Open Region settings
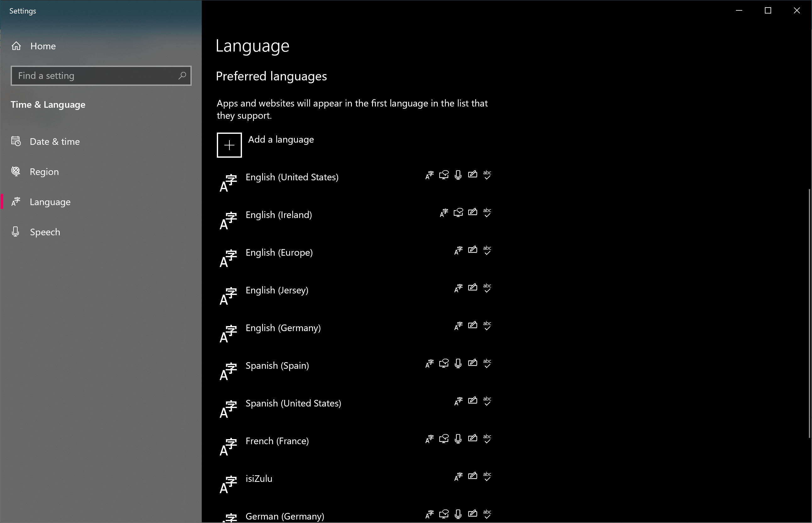812x523 pixels. 101,172
